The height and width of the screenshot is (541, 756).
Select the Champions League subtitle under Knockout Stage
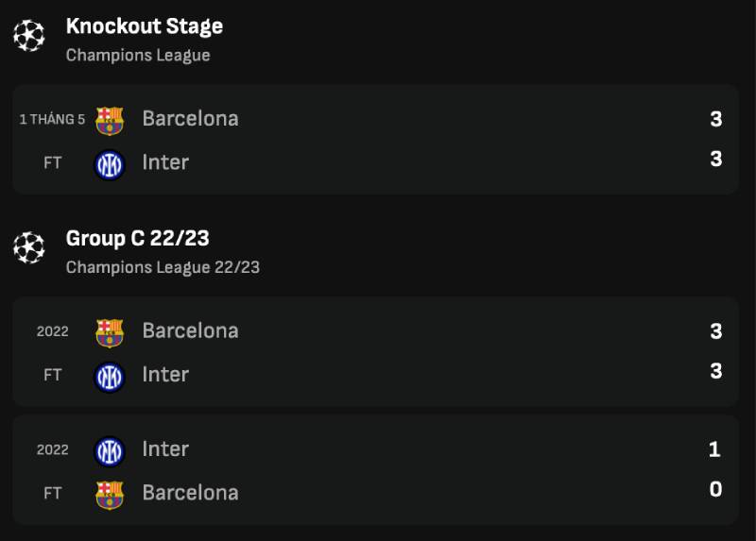138,56
